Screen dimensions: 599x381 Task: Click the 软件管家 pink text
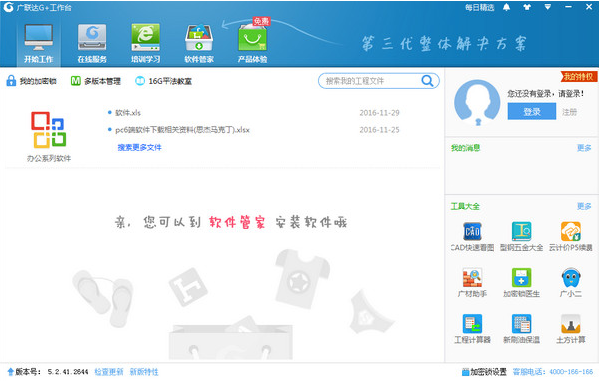[237, 222]
